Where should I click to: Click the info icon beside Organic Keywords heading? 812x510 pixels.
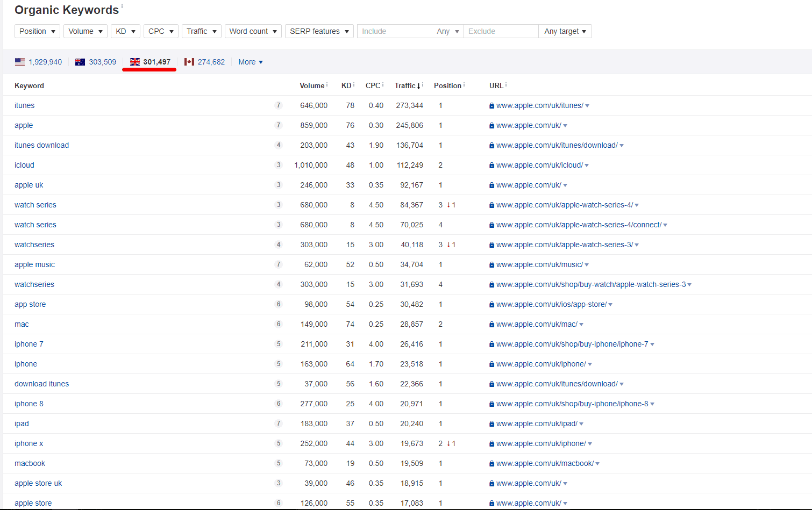[122, 5]
